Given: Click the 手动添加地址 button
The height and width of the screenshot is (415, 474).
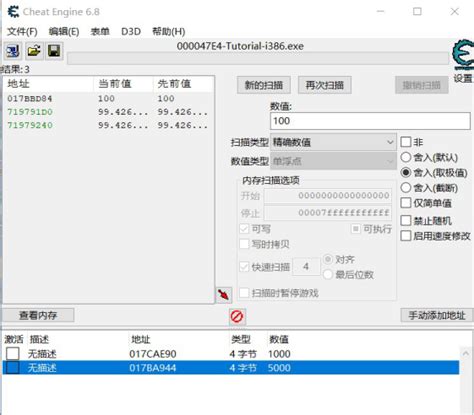Looking at the screenshot, I should pyautogui.click(x=437, y=315).
